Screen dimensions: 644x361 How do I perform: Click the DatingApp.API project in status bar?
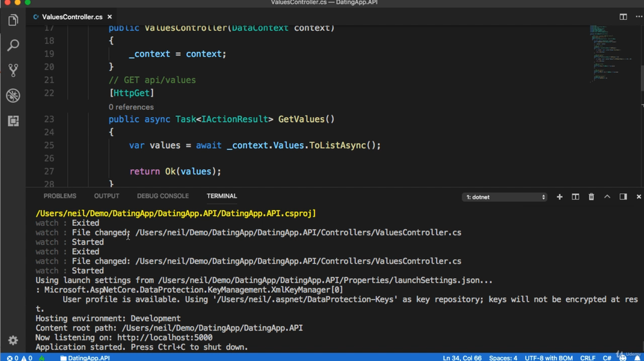[85, 358]
